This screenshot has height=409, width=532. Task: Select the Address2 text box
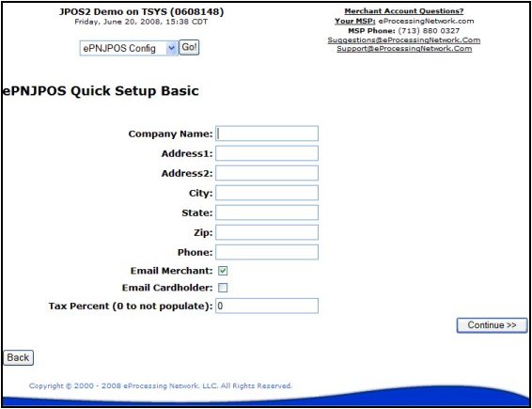tap(267, 173)
